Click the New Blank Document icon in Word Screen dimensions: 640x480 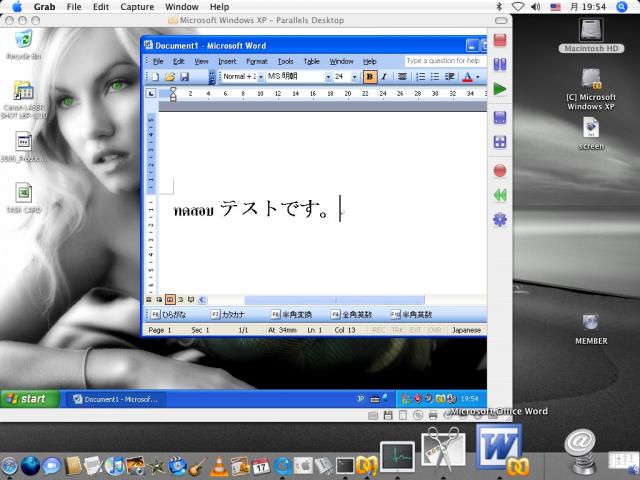156,77
